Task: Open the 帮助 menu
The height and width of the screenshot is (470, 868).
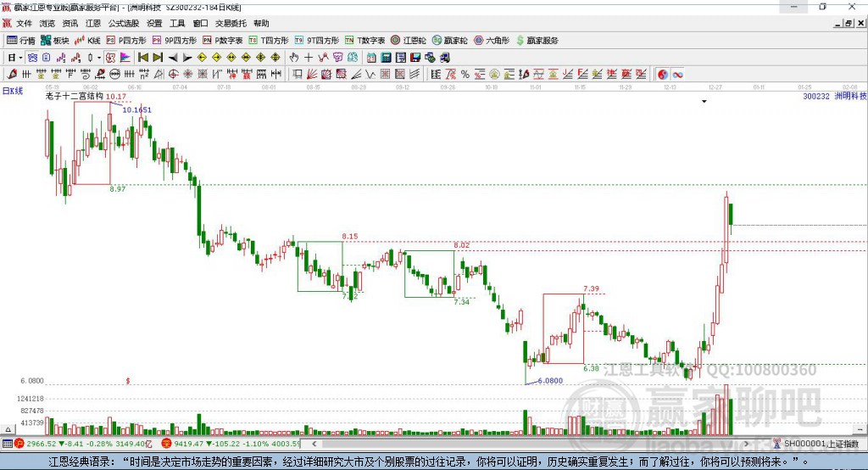Action: [x=261, y=23]
